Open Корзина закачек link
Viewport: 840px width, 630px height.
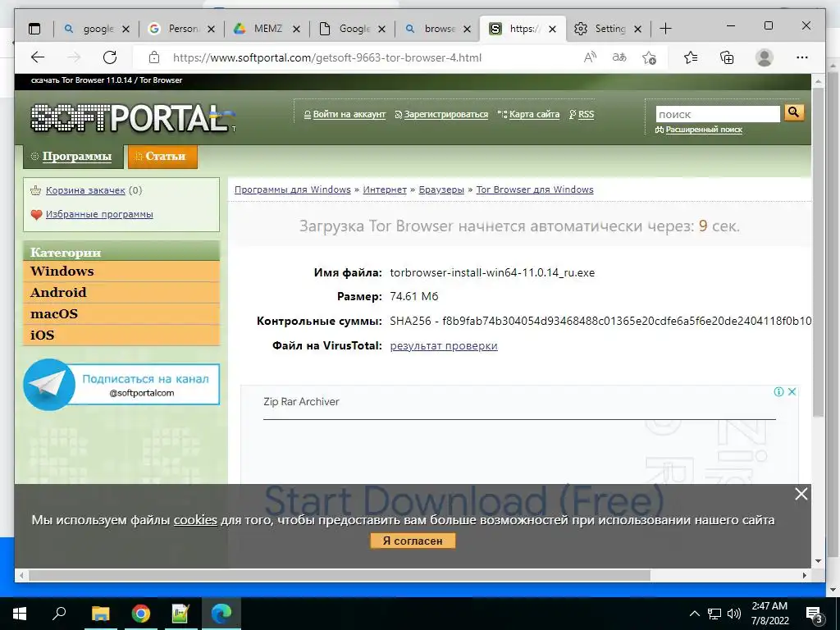click(85, 190)
